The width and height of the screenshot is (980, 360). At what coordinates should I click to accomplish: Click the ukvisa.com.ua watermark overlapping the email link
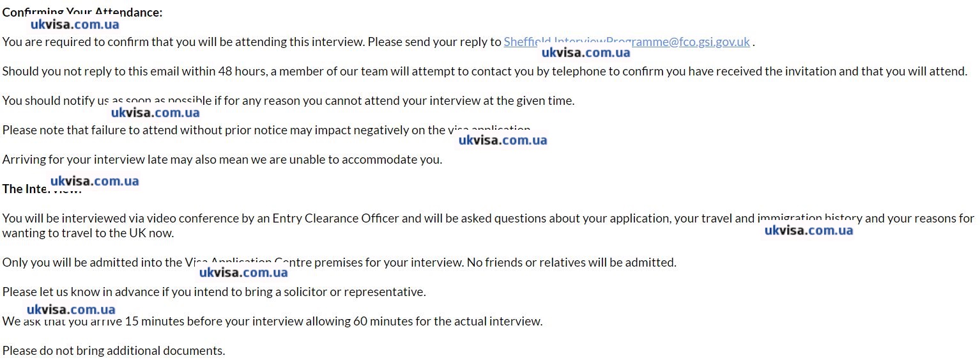click(586, 53)
